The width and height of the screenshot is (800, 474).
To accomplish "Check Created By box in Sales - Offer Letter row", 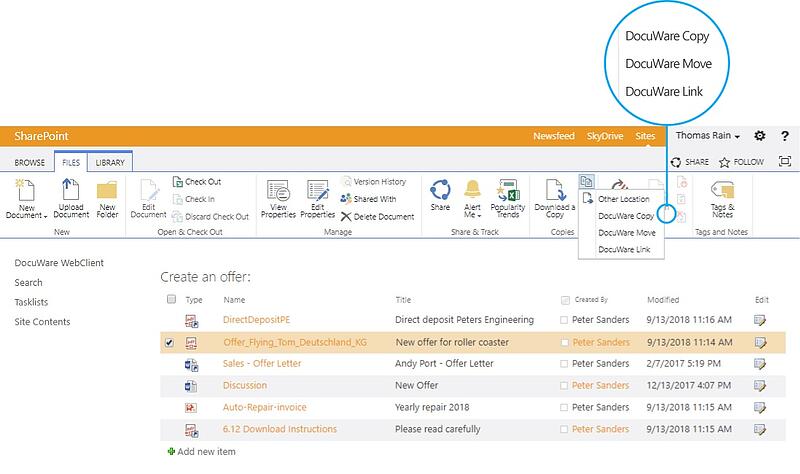I will 564,364.
